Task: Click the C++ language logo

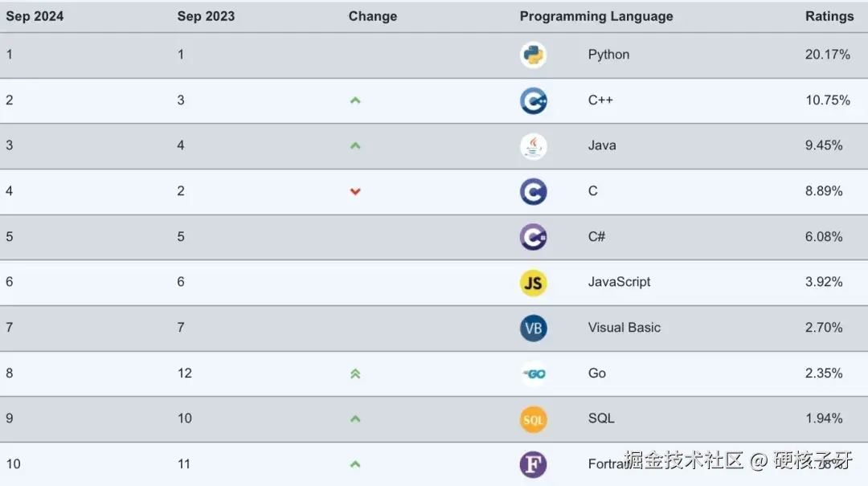Action: pos(533,100)
